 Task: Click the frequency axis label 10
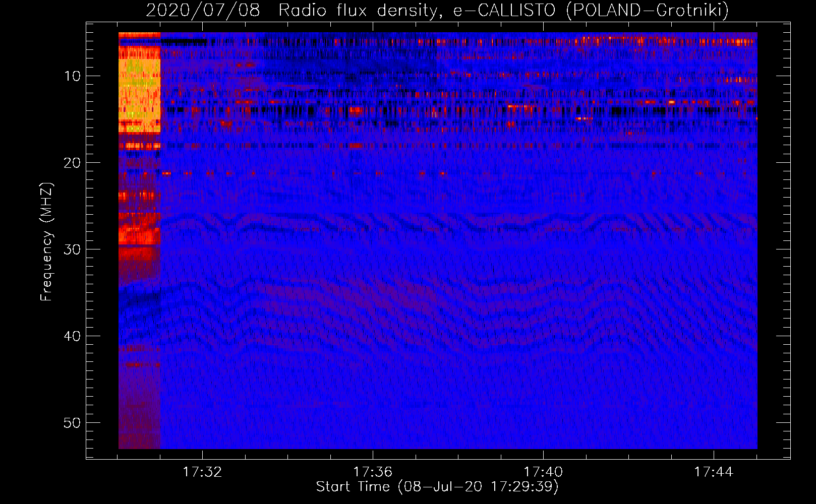coord(73,76)
